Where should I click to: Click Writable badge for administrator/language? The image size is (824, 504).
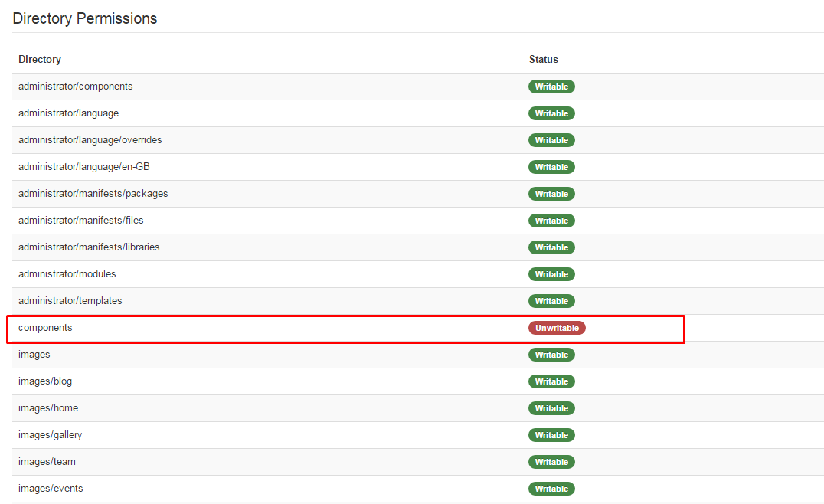click(551, 113)
